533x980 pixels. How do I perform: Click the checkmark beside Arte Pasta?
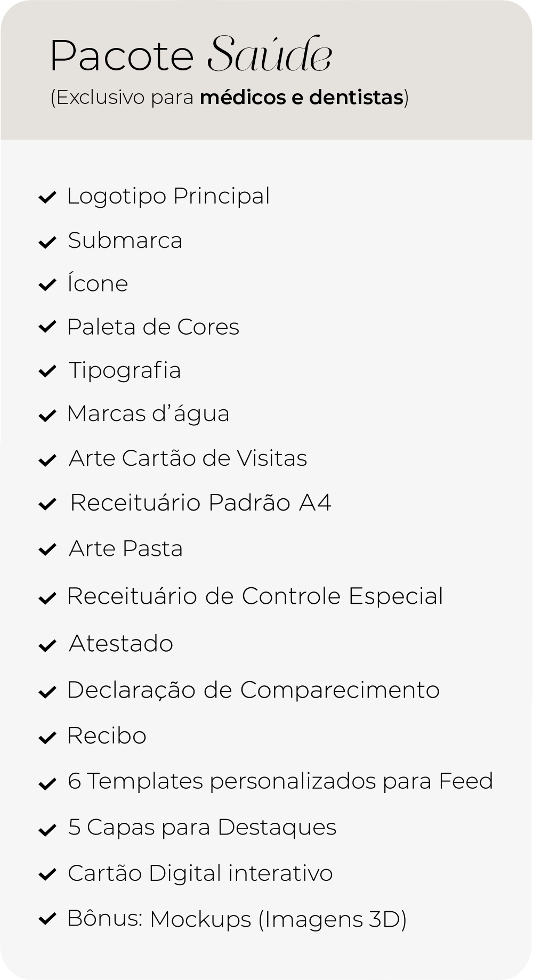click(x=47, y=549)
